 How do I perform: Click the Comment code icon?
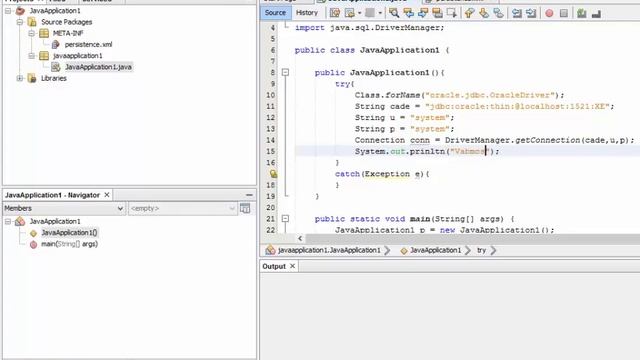pyautogui.click(x=582, y=13)
